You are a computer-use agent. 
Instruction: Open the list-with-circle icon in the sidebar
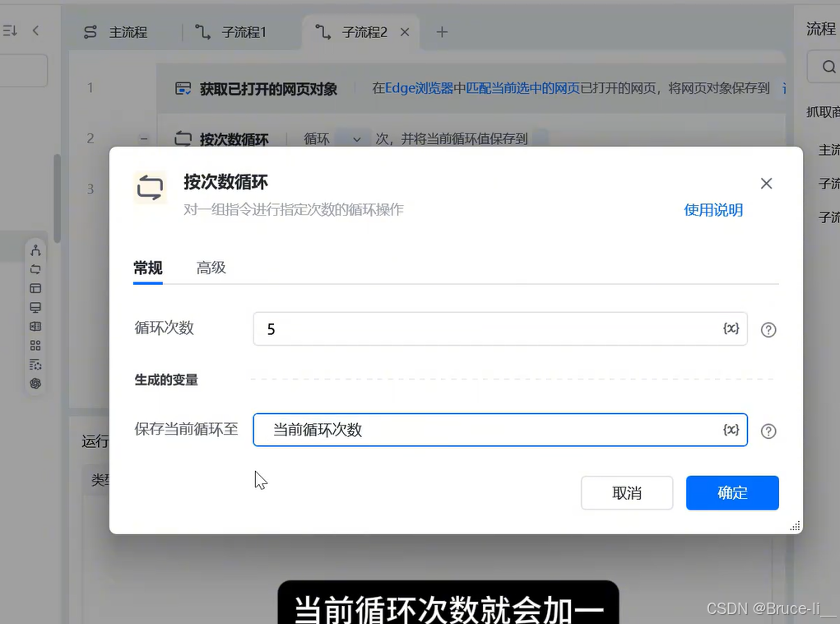tap(35, 365)
